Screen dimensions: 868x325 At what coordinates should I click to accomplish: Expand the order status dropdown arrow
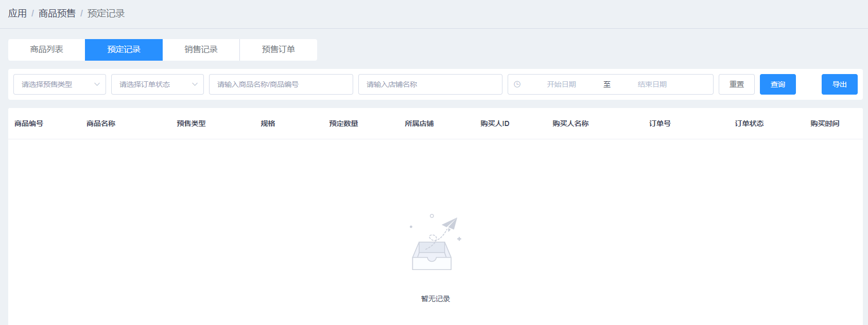tap(195, 84)
